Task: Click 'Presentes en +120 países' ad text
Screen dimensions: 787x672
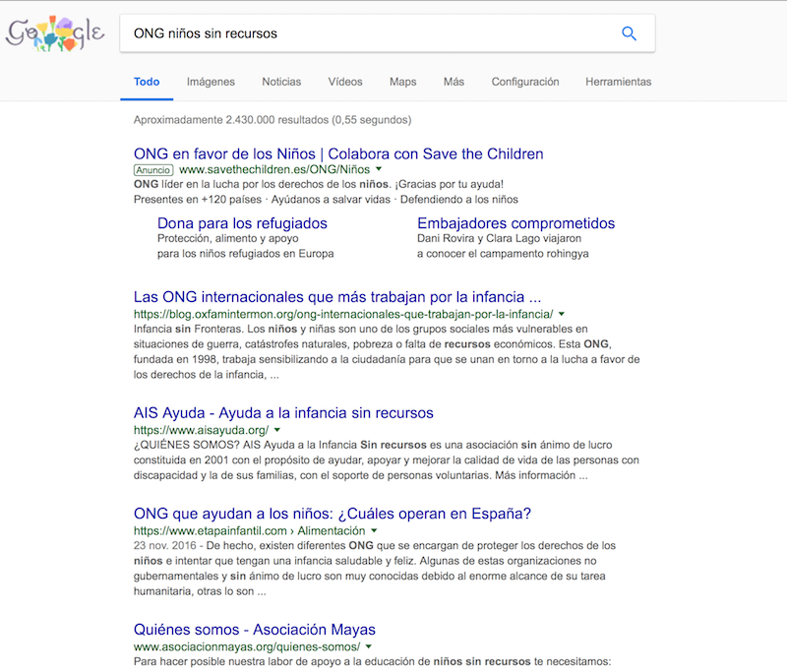Action: [x=198, y=200]
